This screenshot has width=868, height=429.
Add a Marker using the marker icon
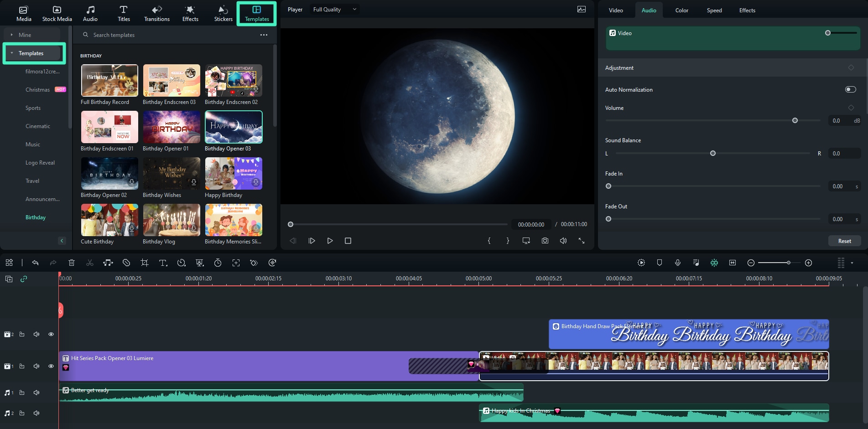[x=660, y=263]
